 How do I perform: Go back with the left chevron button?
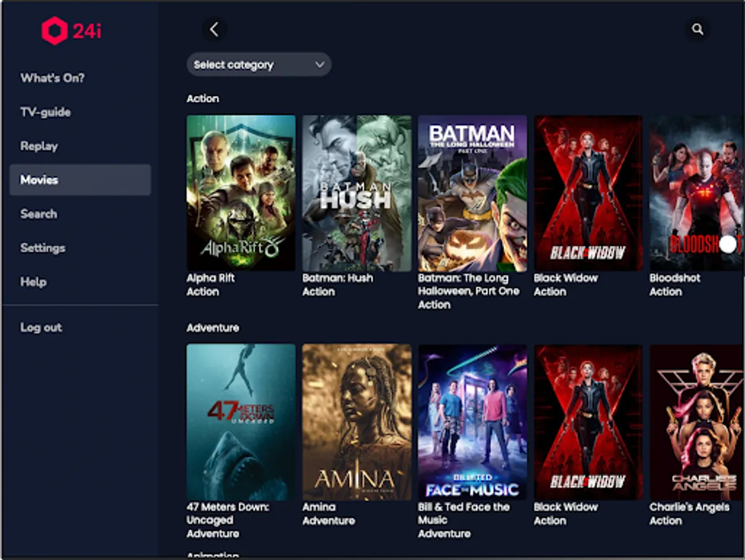pyautogui.click(x=214, y=29)
